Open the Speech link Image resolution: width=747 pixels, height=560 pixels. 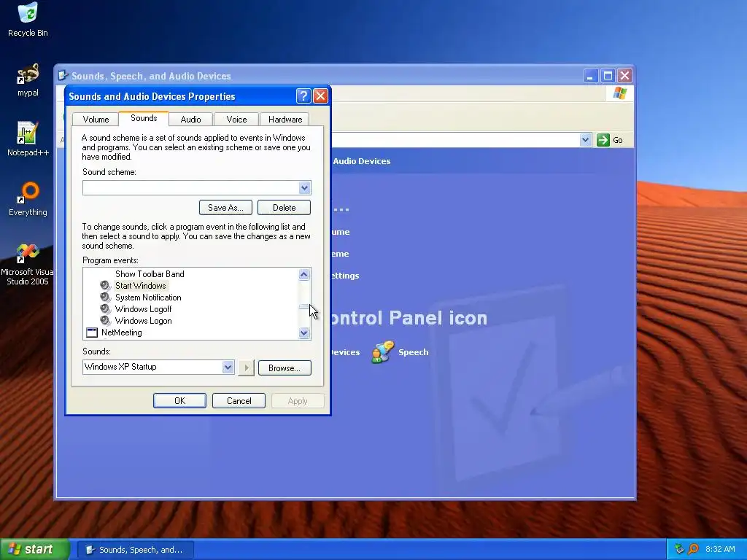coord(413,352)
